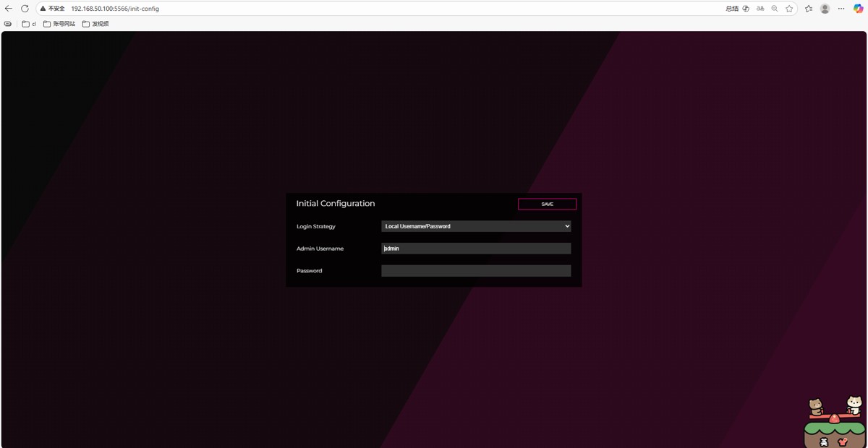Click the Password label text
This screenshot has width=868, height=448.
coord(309,271)
